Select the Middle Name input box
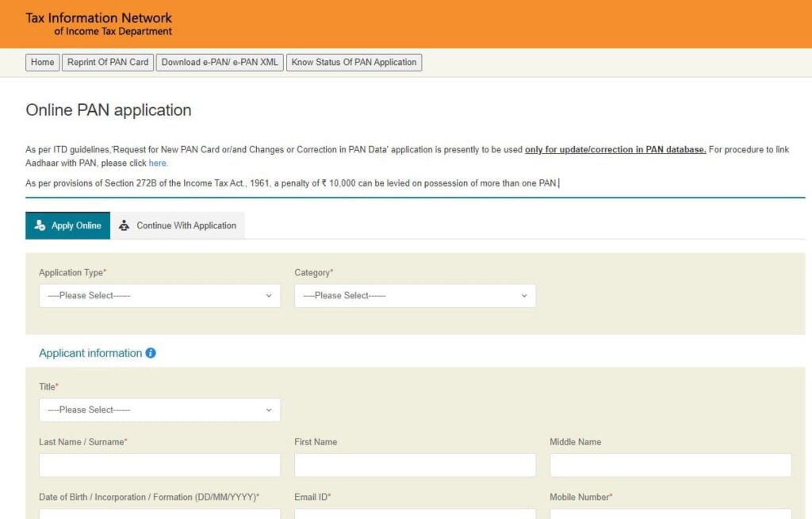 pos(670,465)
